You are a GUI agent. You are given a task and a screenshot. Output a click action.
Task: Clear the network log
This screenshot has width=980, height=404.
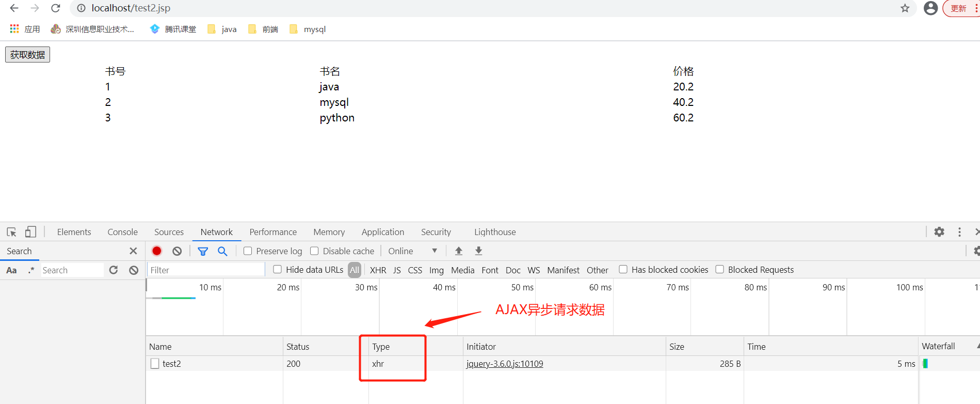point(177,251)
